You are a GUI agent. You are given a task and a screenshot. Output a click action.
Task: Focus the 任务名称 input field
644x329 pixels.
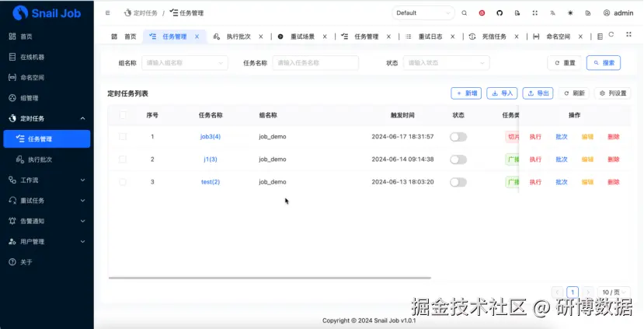click(315, 63)
